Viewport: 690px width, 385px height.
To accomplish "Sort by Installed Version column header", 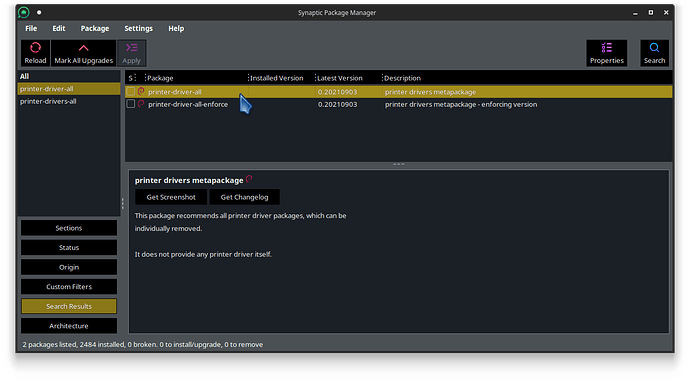I will pos(282,78).
